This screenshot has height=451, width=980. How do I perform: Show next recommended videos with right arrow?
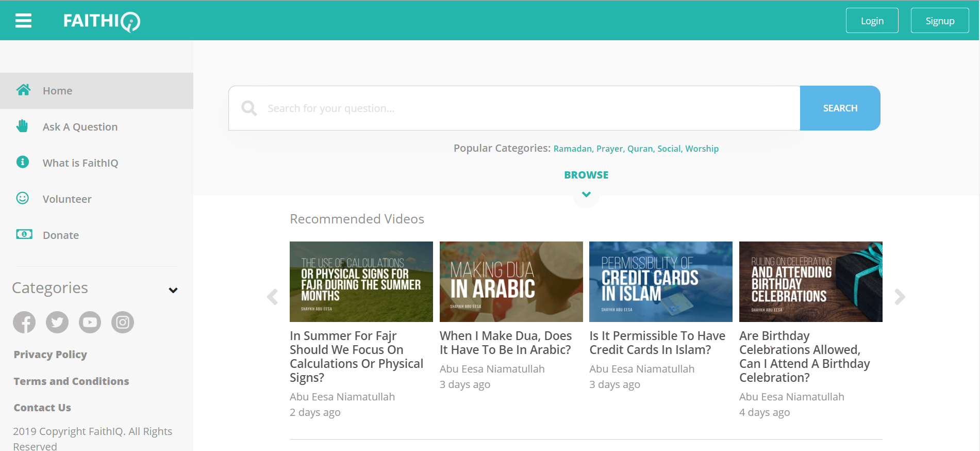click(900, 297)
